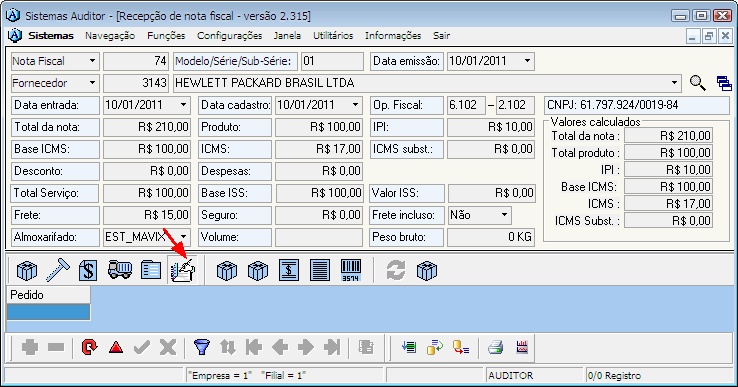The height and width of the screenshot is (387, 738).
Task: Open the Data entrada date dropdown
Action: (x=184, y=105)
